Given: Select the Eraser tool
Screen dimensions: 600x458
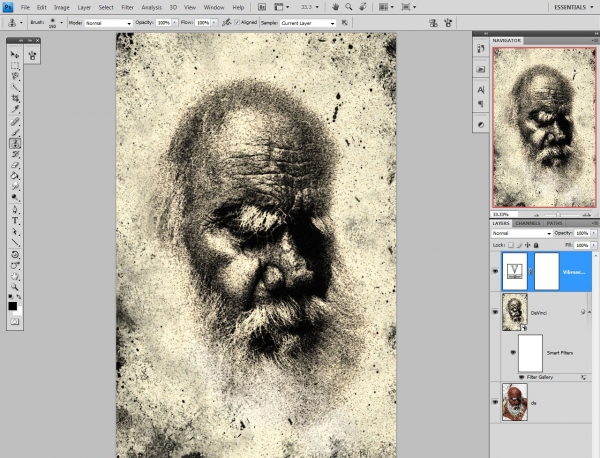Looking at the screenshot, I should click(x=15, y=165).
